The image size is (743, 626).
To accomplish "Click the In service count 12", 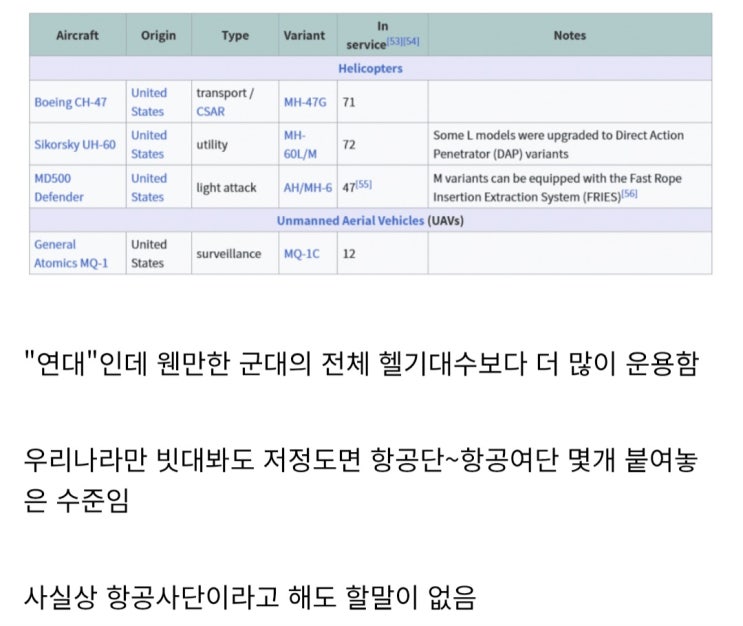I will tap(349, 254).
